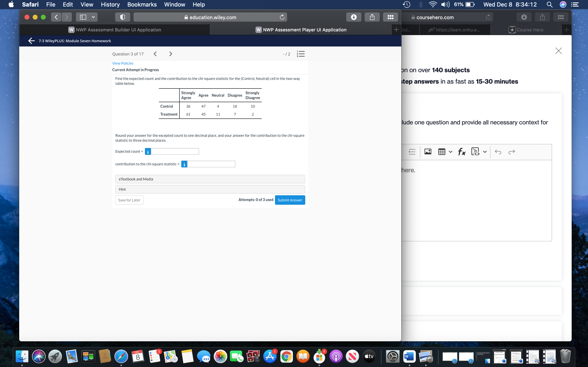Click the privacy shield icon
The width and height of the screenshot is (588, 367).
[x=122, y=17]
